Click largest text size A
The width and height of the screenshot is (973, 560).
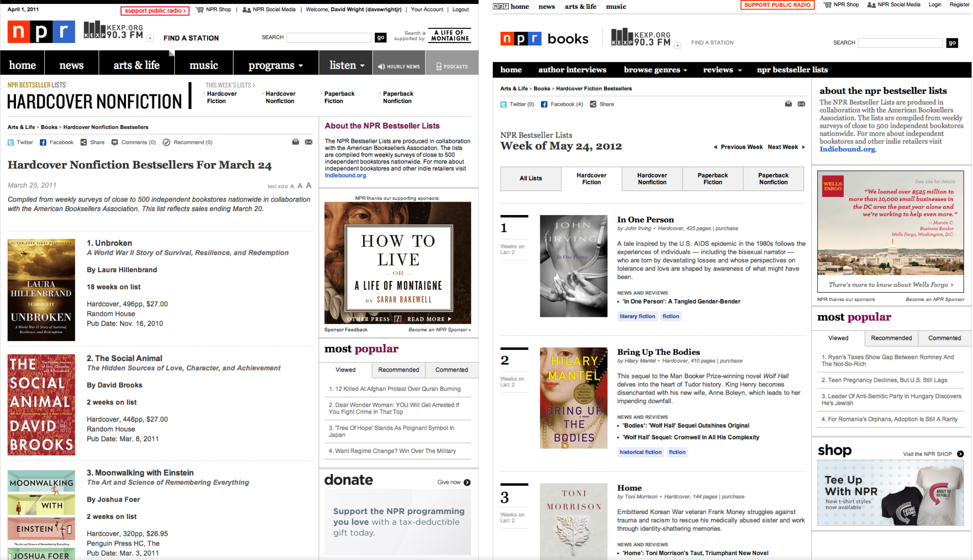click(308, 186)
